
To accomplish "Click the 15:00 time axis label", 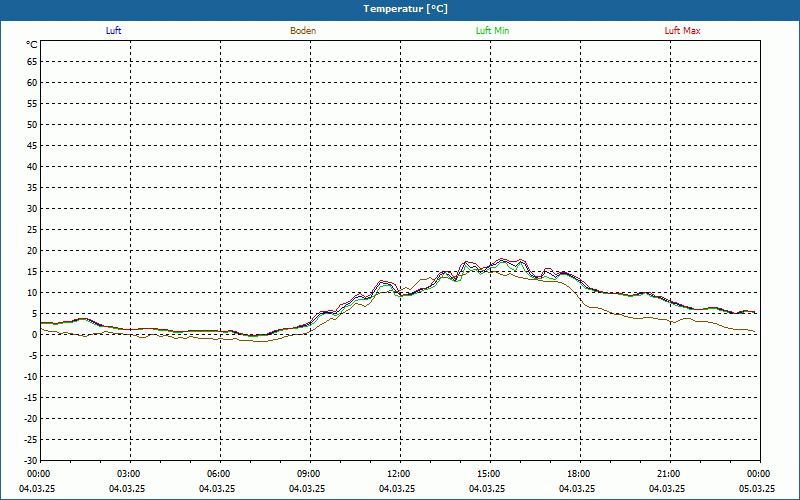I will pos(489,474).
